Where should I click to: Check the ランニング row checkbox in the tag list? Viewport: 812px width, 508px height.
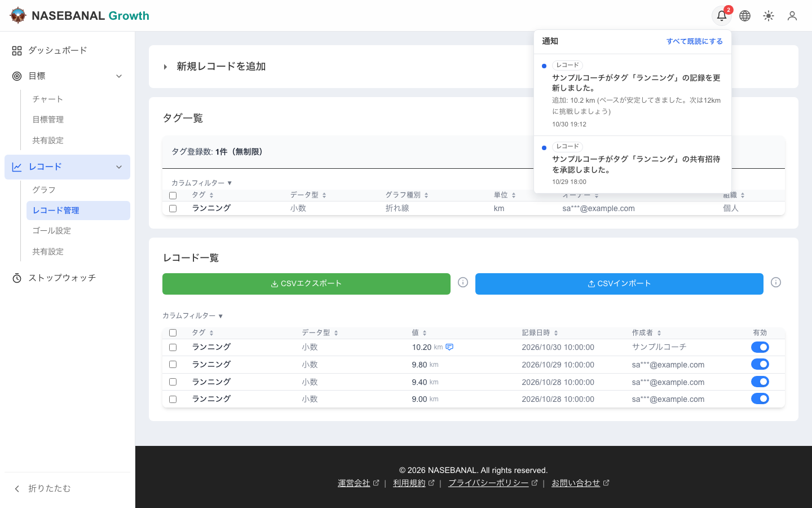(173, 208)
